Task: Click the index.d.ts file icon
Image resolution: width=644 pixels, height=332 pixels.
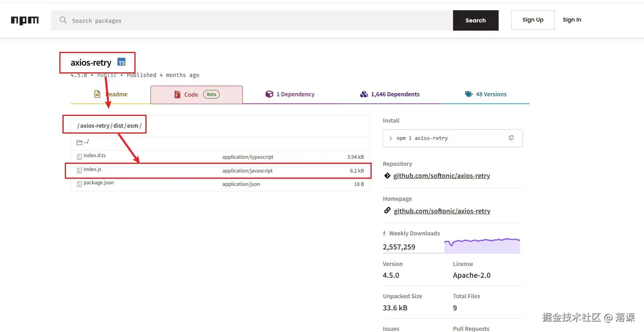Action: coord(79,157)
